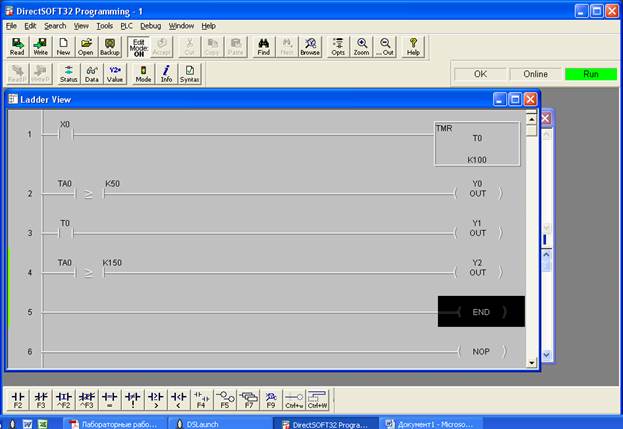
Task: Click the Help toolbar icon
Action: (413, 46)
